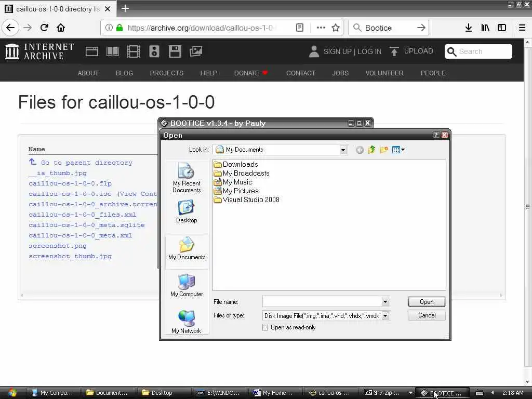Viewport: 532px width, 399px height.
Task: Expand the File name dropdown arrow
Action: tap(385, 302)
